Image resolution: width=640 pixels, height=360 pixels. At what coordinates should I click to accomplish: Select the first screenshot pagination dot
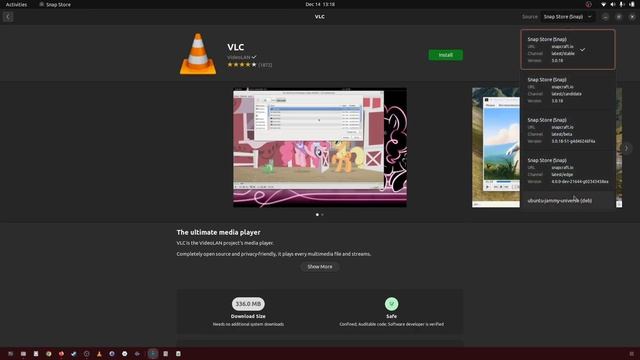317,214
